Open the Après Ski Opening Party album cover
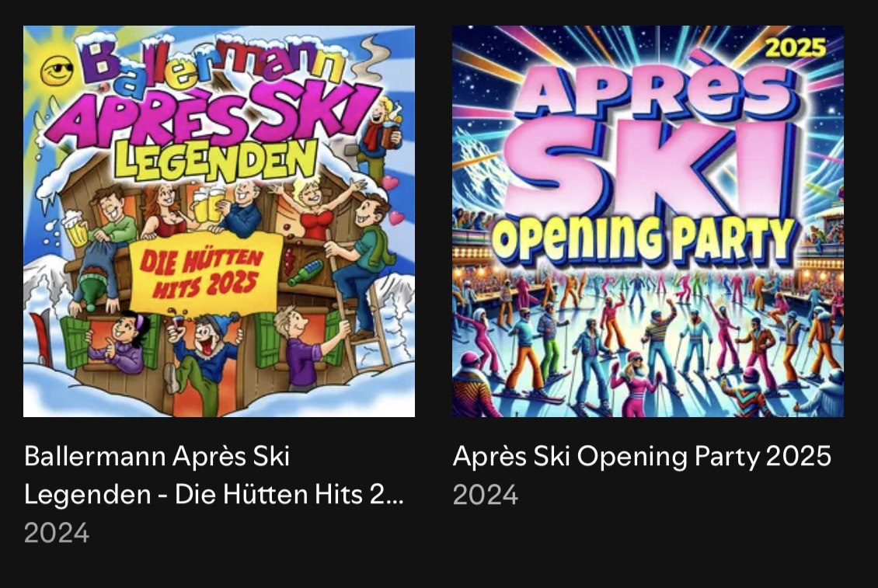The height and width of the screenshot is (588, 878). click(x=648, y=221)
